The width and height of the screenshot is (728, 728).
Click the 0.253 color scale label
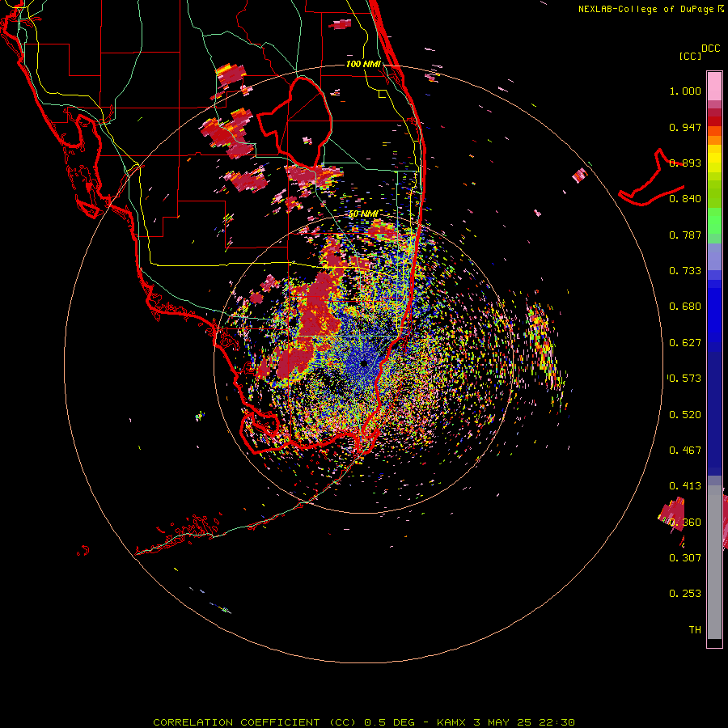pyautogui.click(x=685, y=594)
